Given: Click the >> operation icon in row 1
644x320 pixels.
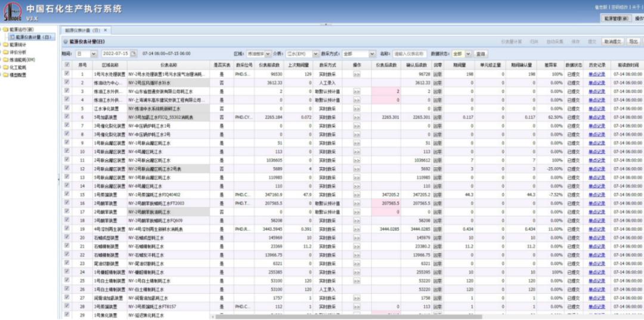Looking at the screenshot, I should coord(357,75).
